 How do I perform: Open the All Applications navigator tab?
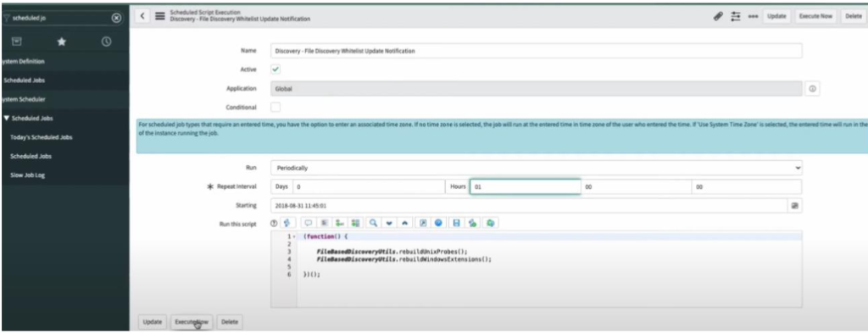click(17, 42)
